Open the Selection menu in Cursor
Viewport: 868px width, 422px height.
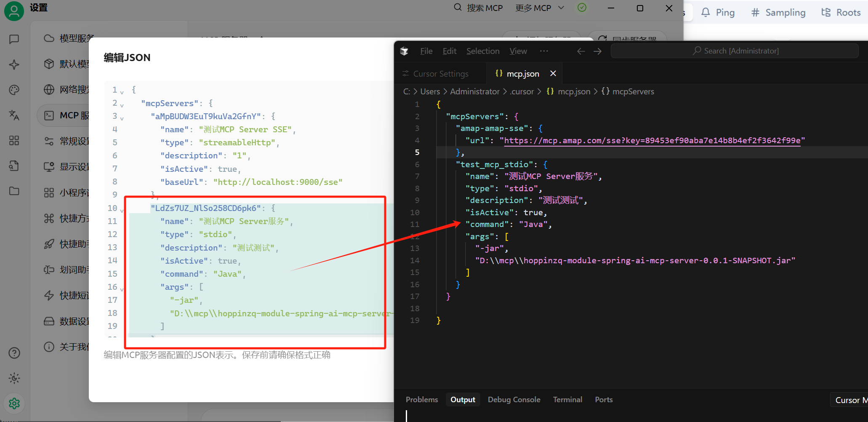pyautogui.click(x=482, y=51)
